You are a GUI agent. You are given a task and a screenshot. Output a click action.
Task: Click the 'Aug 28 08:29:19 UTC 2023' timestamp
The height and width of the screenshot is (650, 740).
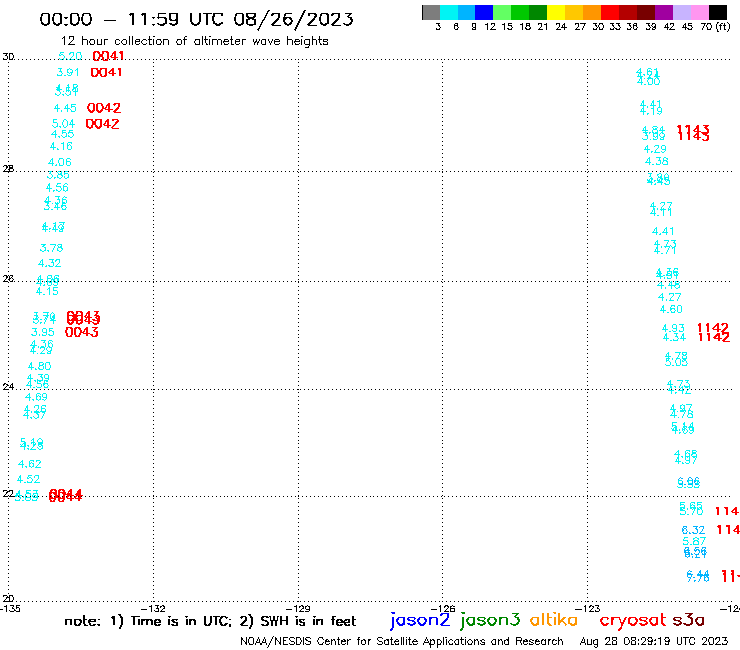tap(654, 641)
